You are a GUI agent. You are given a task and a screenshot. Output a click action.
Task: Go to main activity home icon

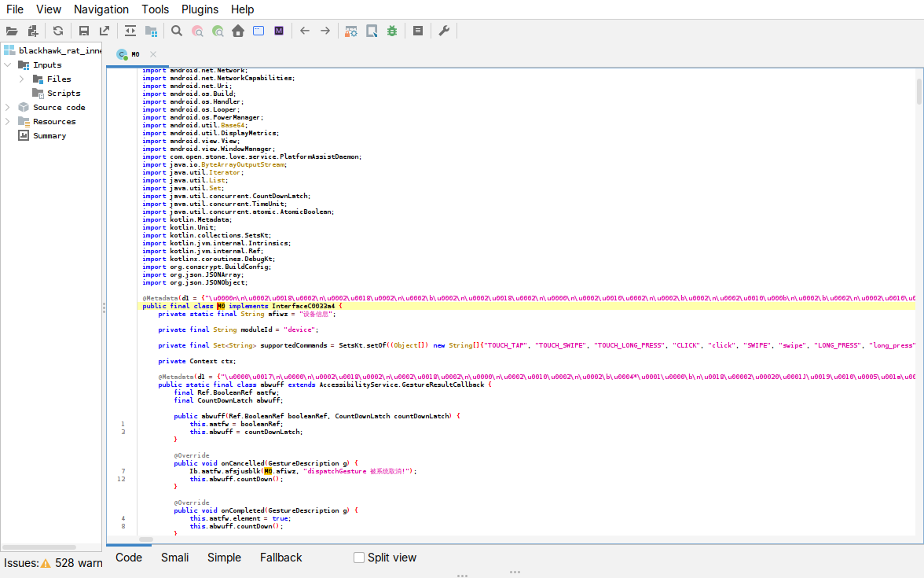pyautogui.click(x=238, y=31)
